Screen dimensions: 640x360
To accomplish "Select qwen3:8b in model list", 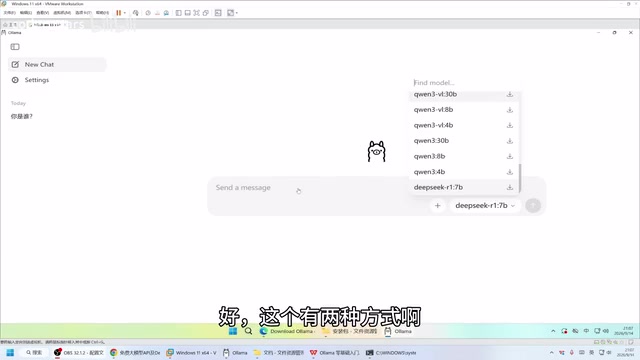I will point(464,156).
